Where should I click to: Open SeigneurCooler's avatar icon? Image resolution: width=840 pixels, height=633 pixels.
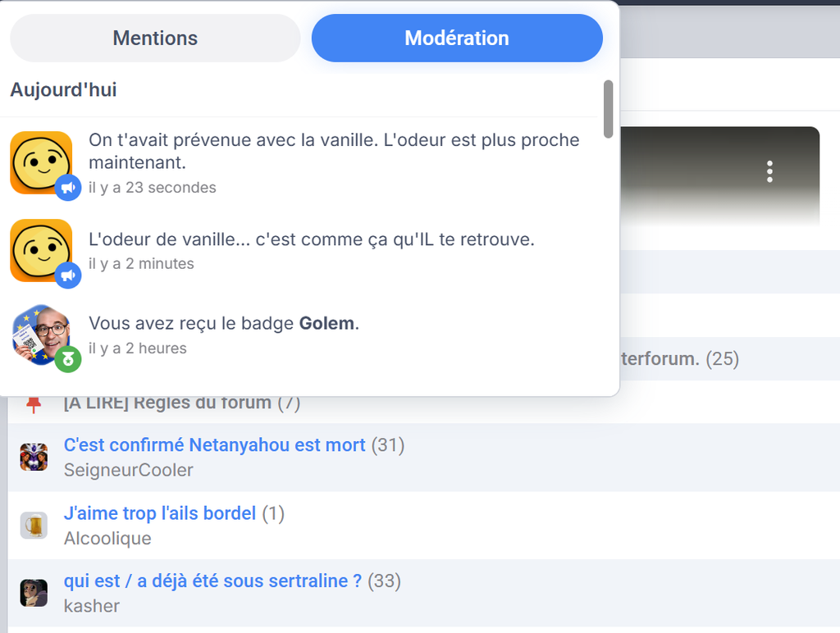tap(34, 457)
